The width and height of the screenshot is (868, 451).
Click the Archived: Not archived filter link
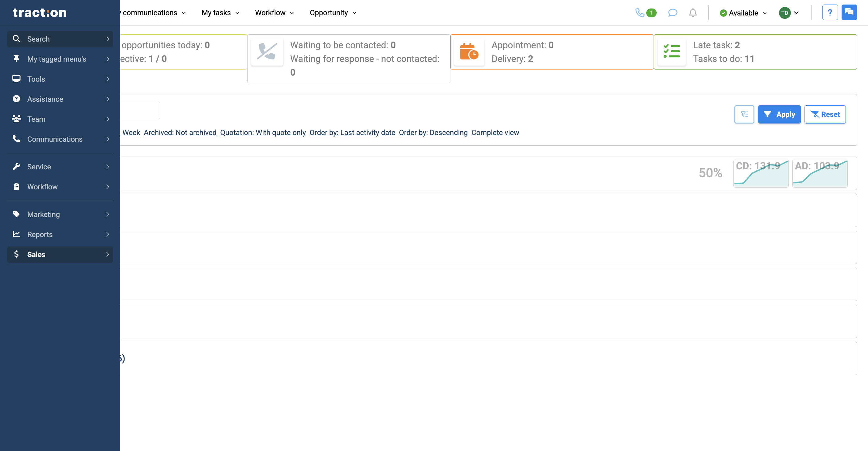tap(180, 133)
